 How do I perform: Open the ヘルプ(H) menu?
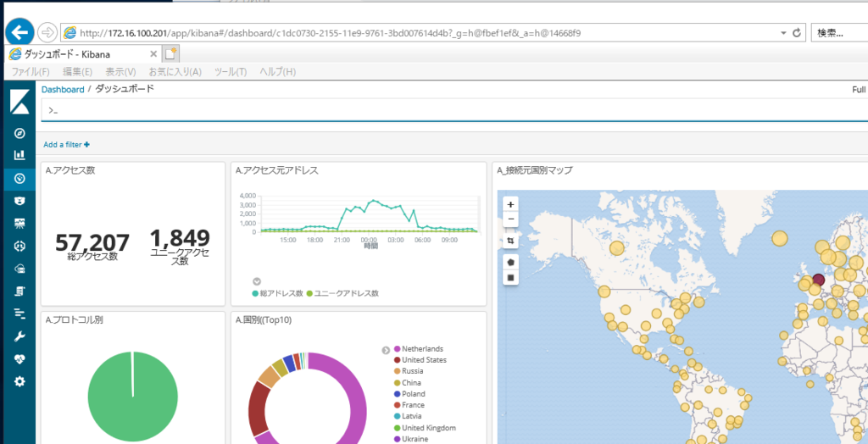coord(278,71)
